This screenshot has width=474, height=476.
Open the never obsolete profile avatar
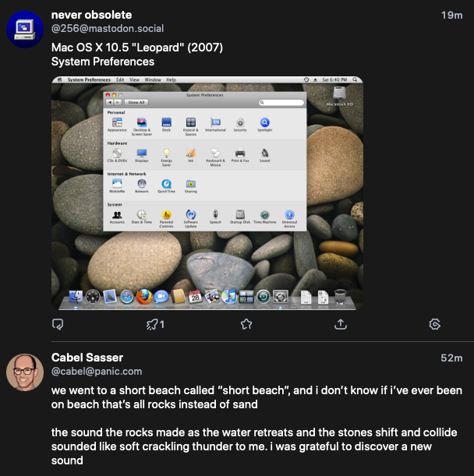click(25, 30)
